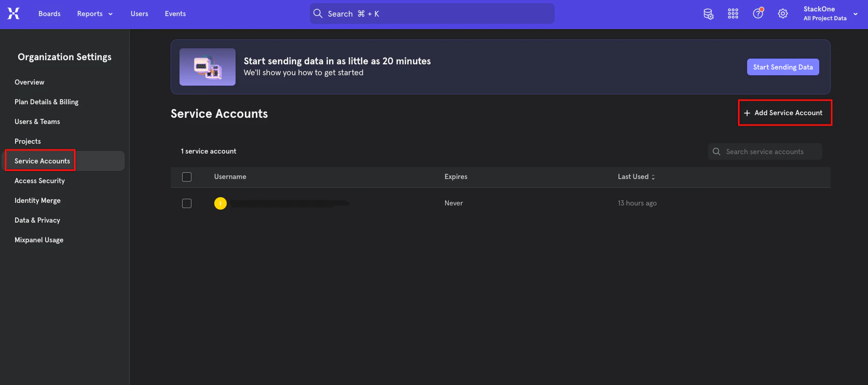Open the Boards menu
868x385 pixels.
coord(49,14)
